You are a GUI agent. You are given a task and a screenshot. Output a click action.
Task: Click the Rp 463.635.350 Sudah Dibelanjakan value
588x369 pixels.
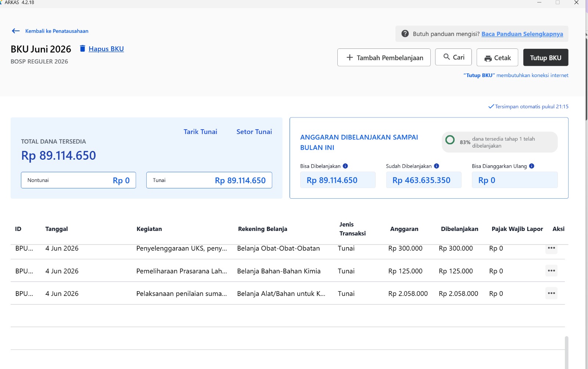[421, 180]
